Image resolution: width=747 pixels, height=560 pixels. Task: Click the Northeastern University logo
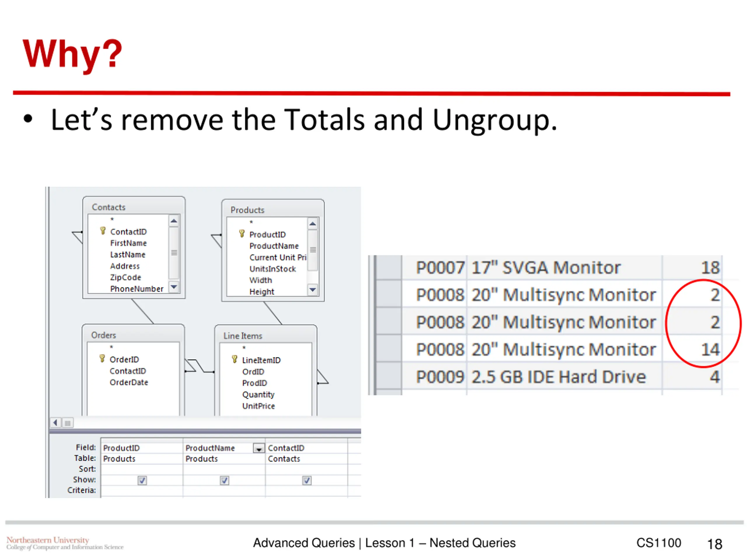[65, 543]
